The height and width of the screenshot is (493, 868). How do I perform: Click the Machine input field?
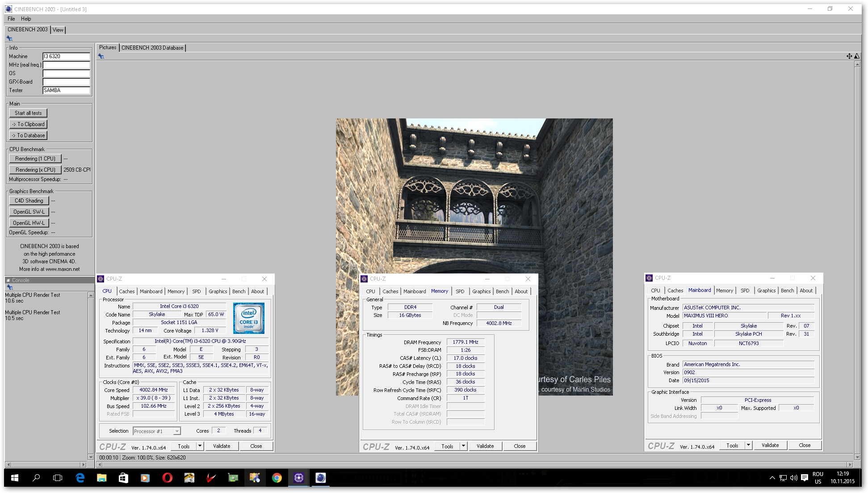pyautogui.click(x=66, y=56)
